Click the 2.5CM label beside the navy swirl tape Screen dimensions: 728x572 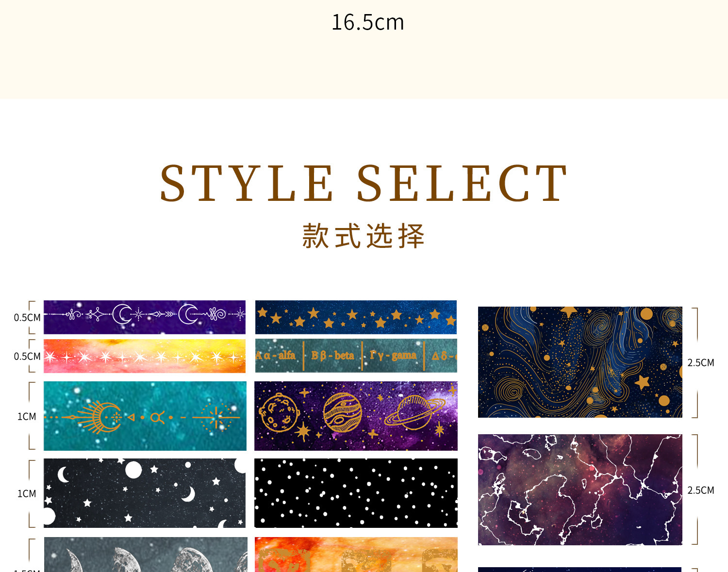pos(701,362)
